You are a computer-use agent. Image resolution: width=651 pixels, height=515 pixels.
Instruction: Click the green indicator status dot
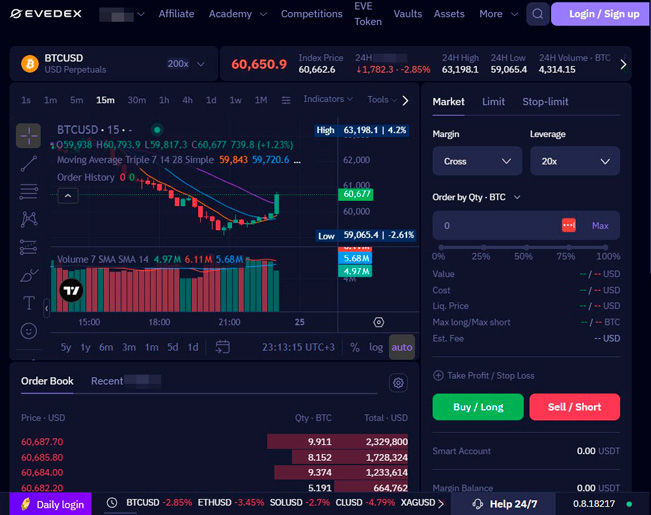(157, 130)
